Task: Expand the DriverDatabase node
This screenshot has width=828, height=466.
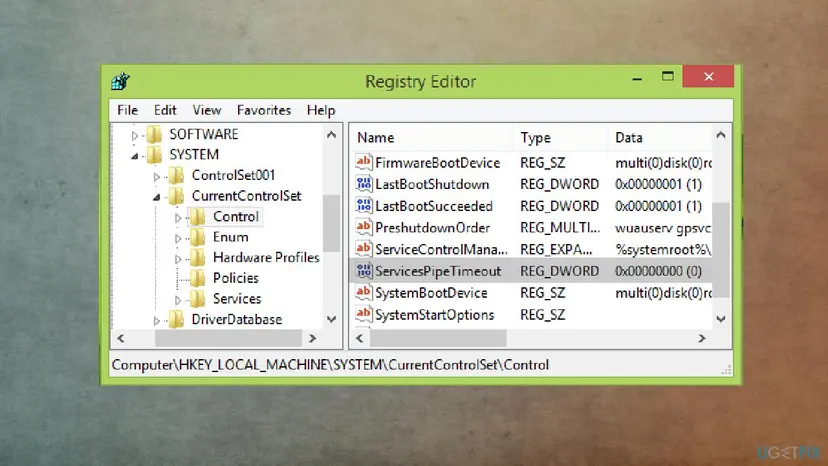Action: pyautogui.click(x=156, y=321)
